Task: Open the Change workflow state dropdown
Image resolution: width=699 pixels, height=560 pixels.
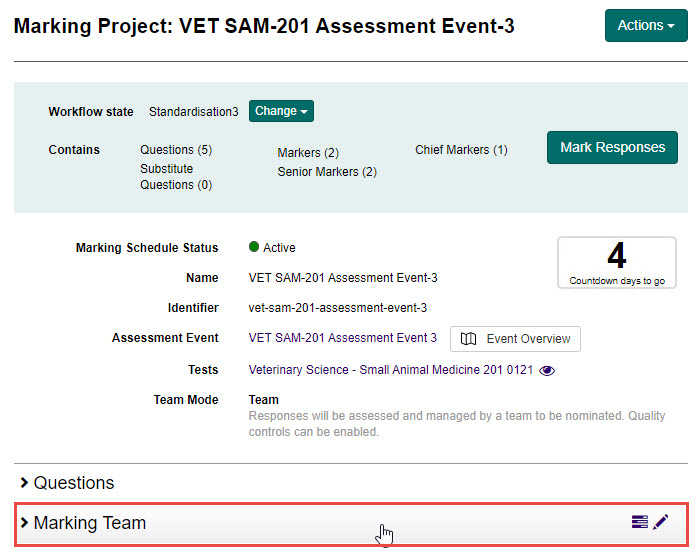Action: 281,111
